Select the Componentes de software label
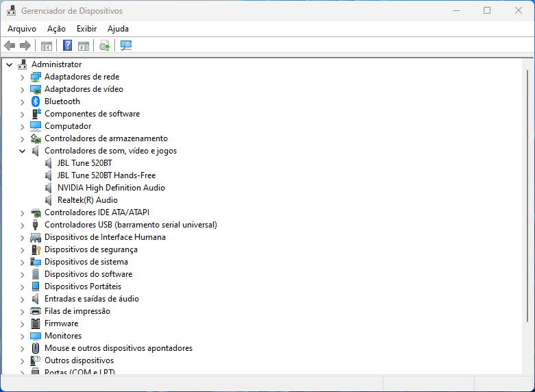 click(92, 114)
